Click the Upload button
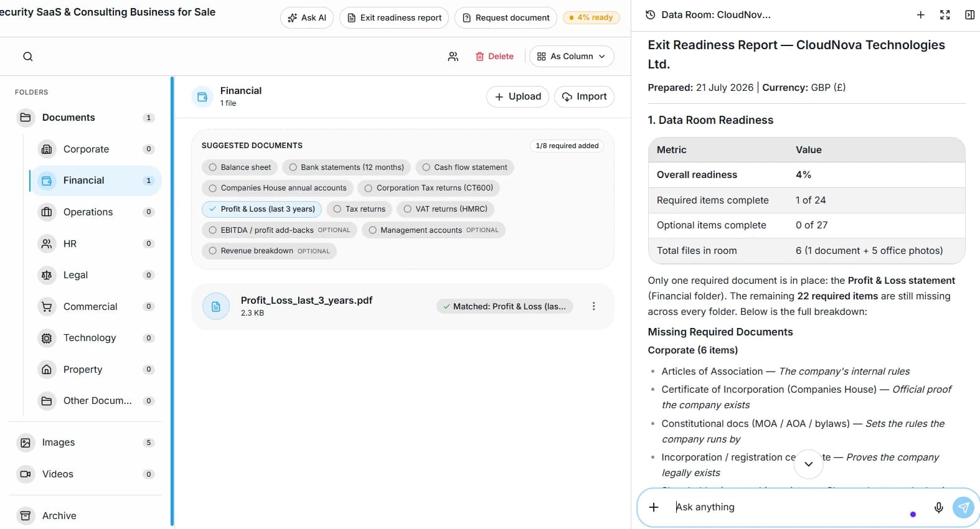Viewport: 980px width, 529px height. (517, 96)
